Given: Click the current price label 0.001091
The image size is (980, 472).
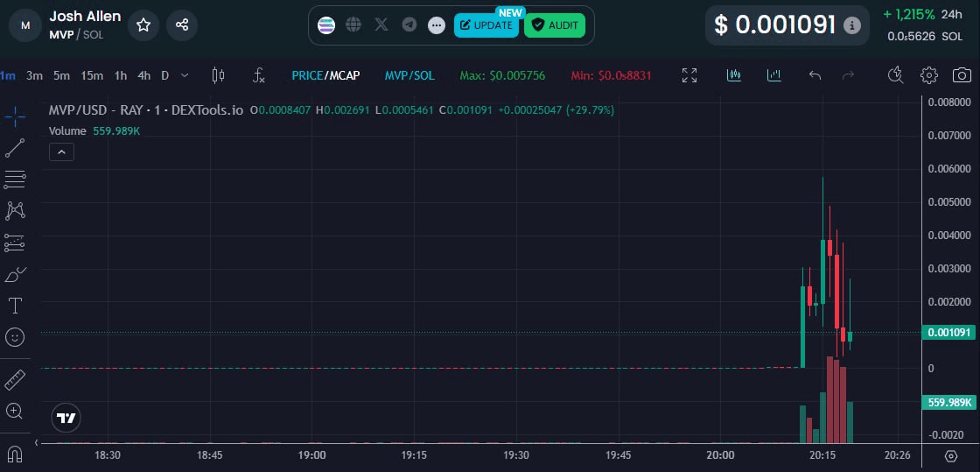Looking at the screenshot, I should [948, 333].
